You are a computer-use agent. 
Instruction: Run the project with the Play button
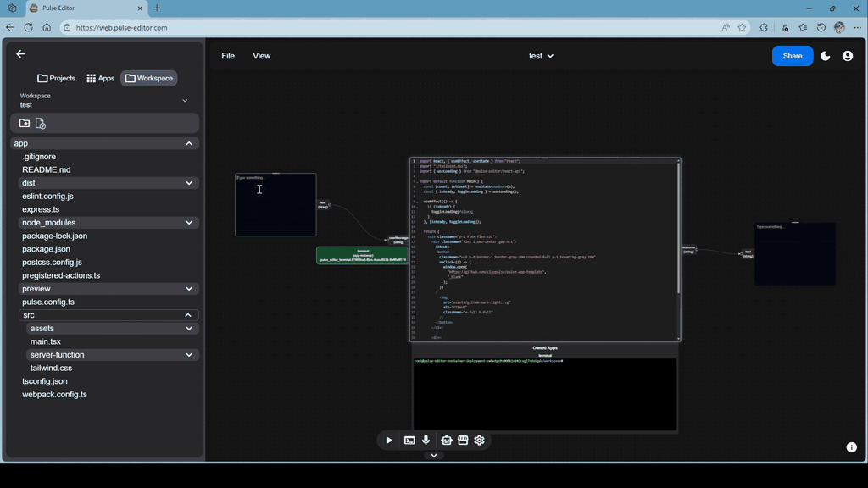(x=389, y=441)
